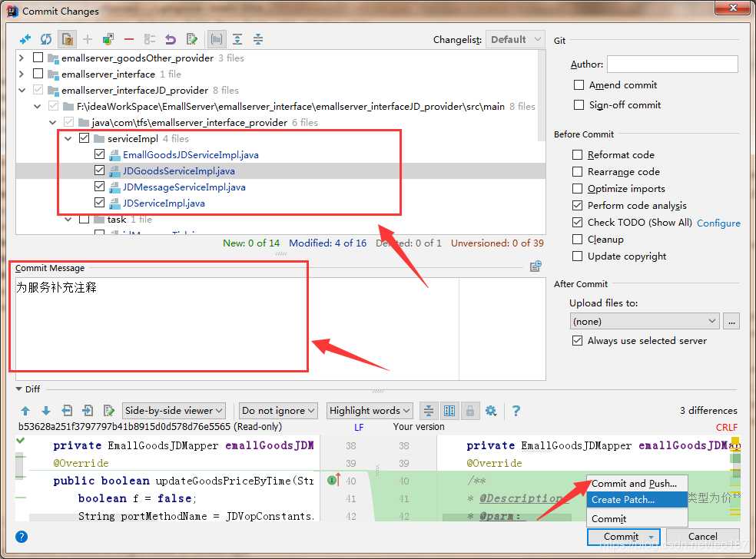The image size is (756, 559).
Task: Open the Highlight words dropdown
Action: (x=370, y=411)
